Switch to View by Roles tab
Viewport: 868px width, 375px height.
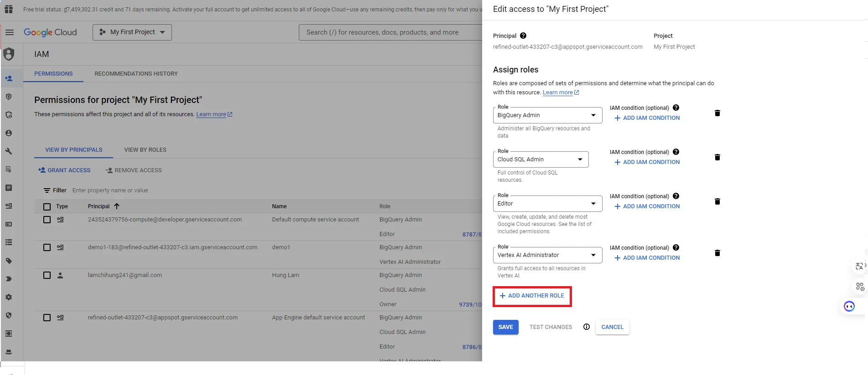point(145,150)
